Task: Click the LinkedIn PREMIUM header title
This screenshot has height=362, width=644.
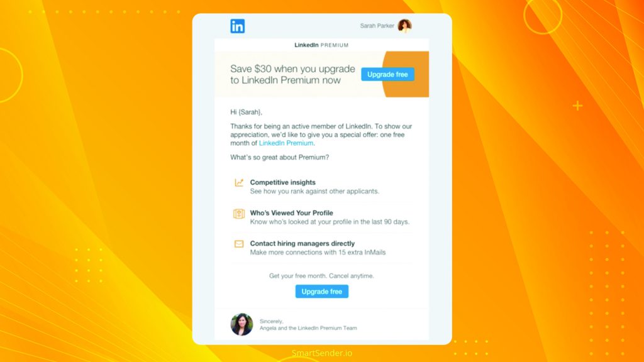Action: (321, 45)
